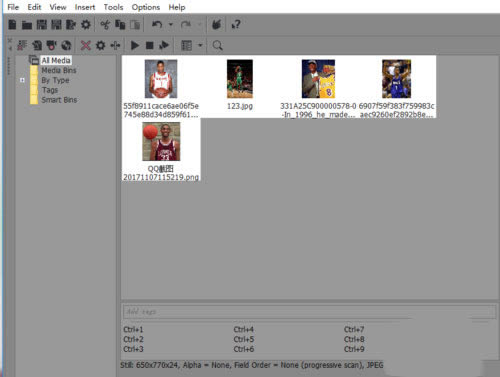Click the New project icon
Viewport: 500px width, 377px height.
(x=12, y=25)
